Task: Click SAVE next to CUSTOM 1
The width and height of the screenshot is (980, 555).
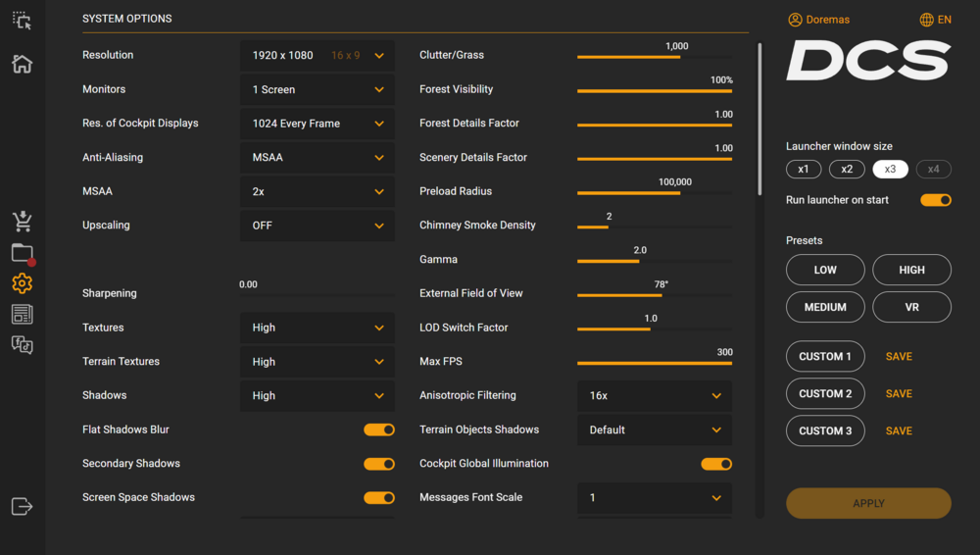Action: (899, 357)
